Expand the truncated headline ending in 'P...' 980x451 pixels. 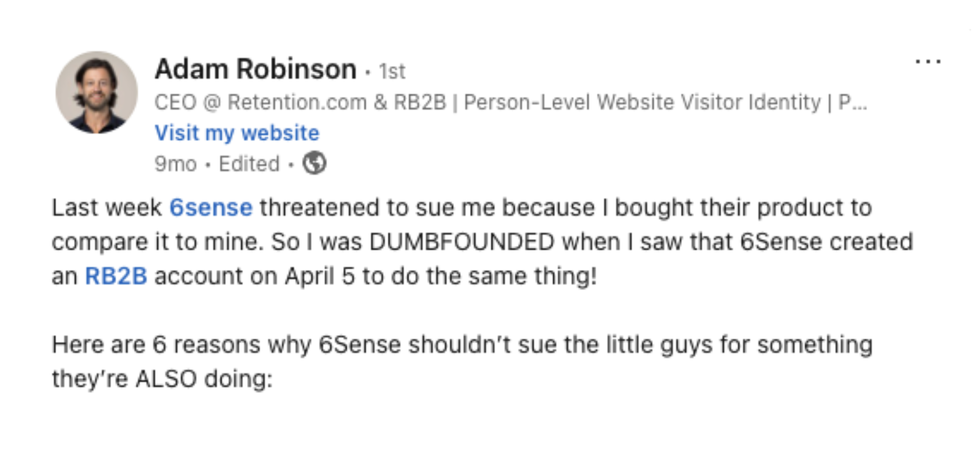click(x=859, y=102)
